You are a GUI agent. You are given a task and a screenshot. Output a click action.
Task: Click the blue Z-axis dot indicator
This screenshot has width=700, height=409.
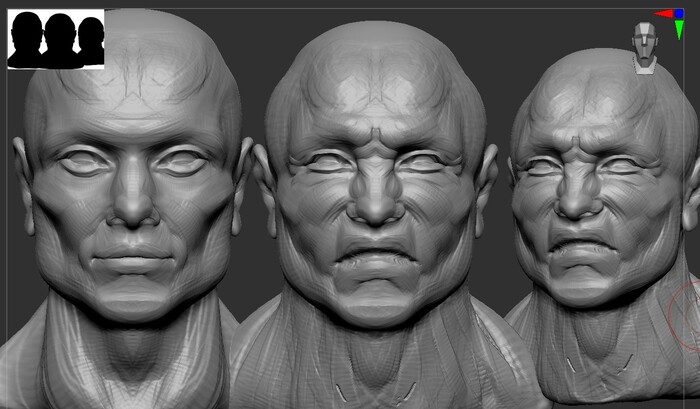pyautogui.click(x=679, y=14)
